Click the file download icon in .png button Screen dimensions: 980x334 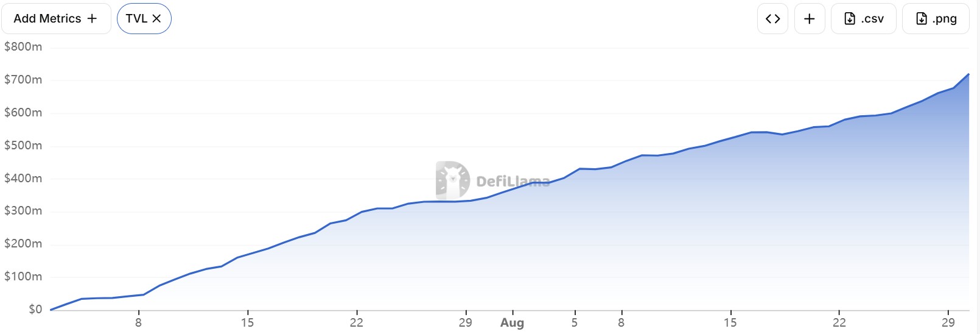[x=922, y=18]
